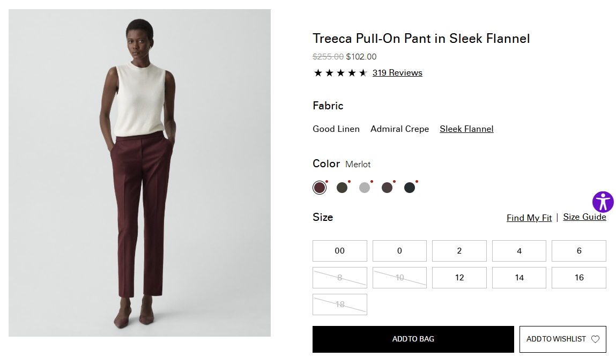The width and height of the screenshot is (616, 364).
Task: Switch fabric to Admiral Crepe
Action: click(x=400, y=129)
